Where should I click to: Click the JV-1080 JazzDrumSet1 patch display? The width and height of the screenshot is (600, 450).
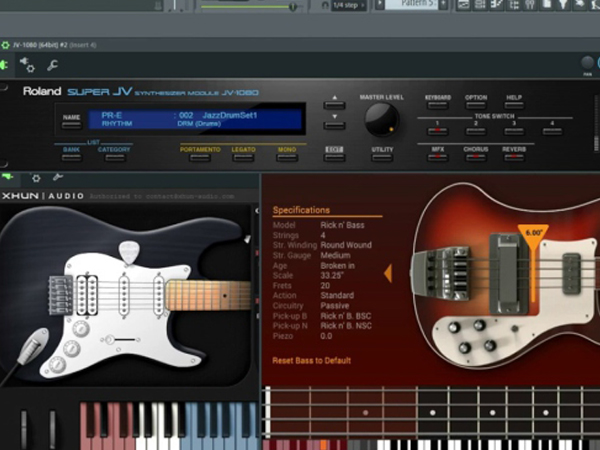195,119
